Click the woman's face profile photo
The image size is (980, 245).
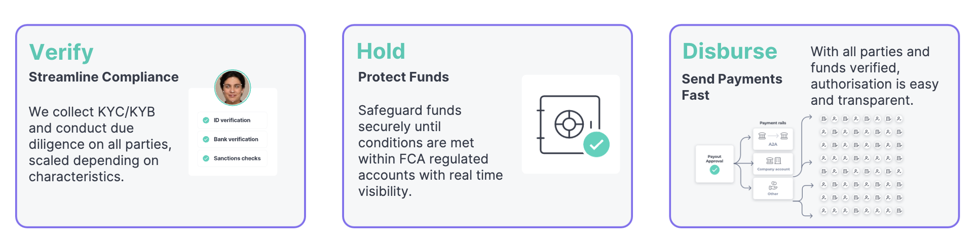233,88
